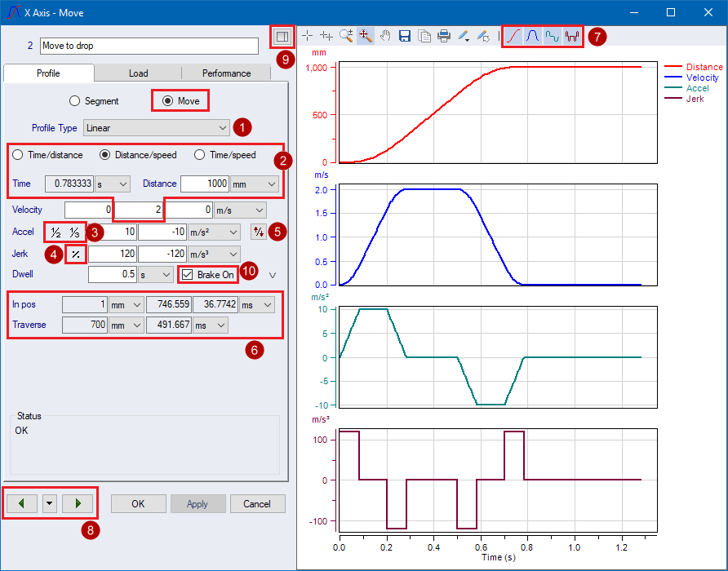The width and height of the screenshot is (728, 571).
Task: Toggle the Accel curve plot button
Action: tap(553, 36)
